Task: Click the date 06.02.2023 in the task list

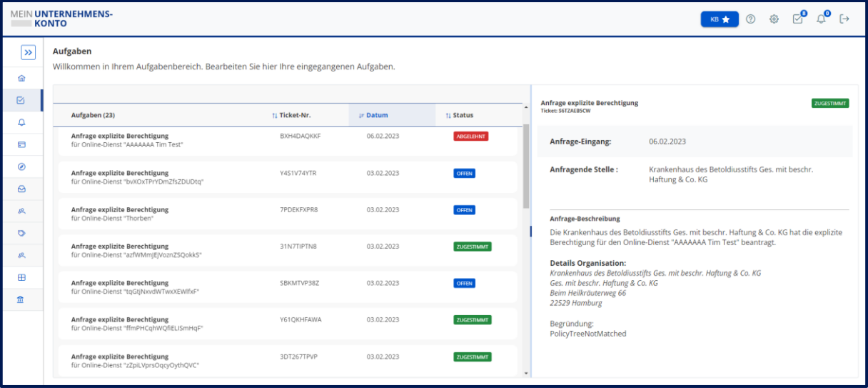Action: (x=383, y=136)
